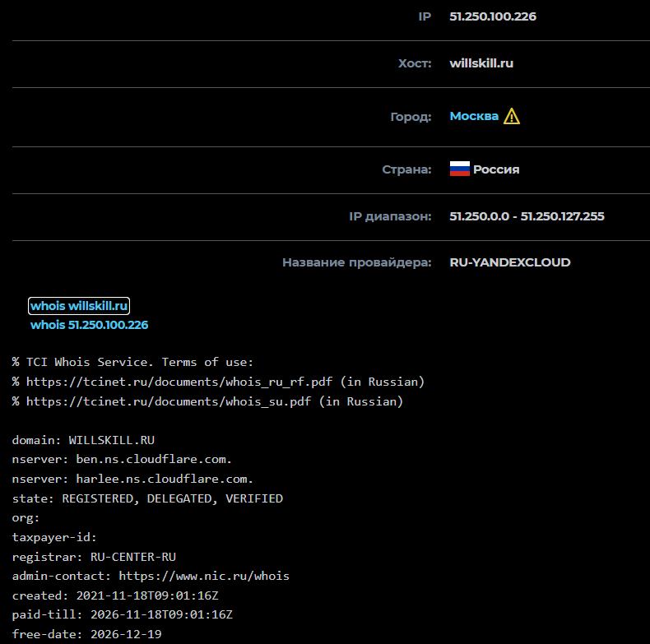This screenshot has width=650, height=644.
Task: Click the 'created: 2021-11-18T09:01:16Z' line
Action: pos(115,595)
